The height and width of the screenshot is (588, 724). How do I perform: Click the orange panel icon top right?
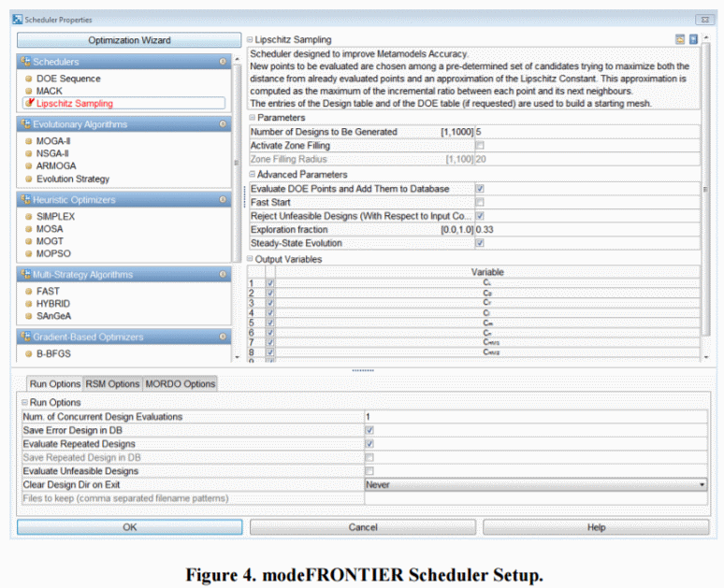(680, 39)
